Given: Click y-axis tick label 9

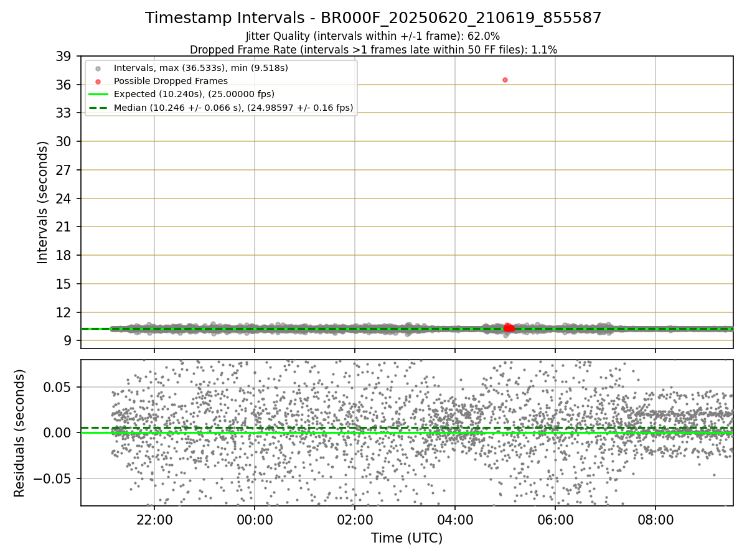Looking at the screenshot, I should (67, 341).
